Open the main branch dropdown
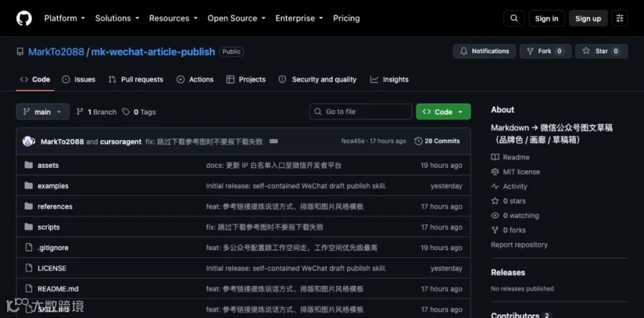Screen dimensions: 644x318 [43, 112]
